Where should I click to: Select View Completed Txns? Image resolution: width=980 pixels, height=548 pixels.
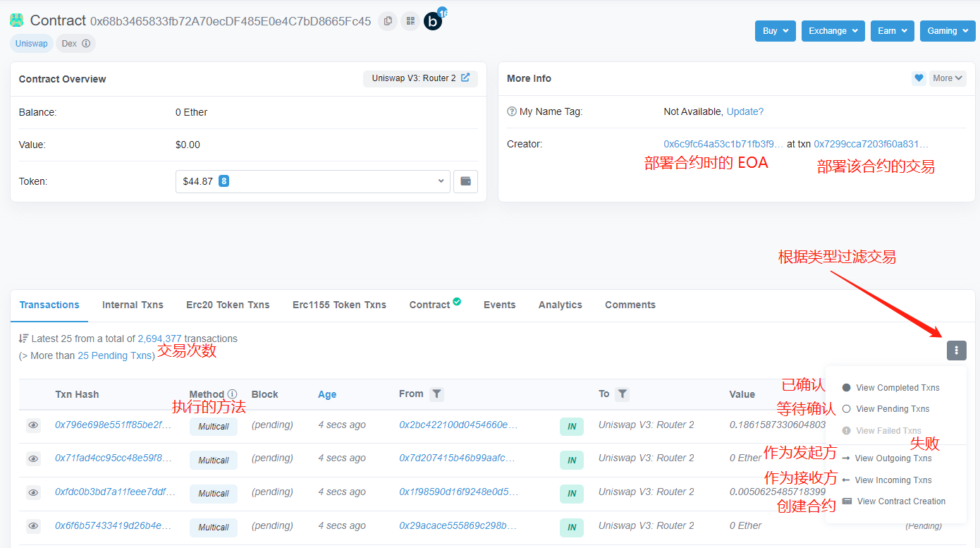point(891,388)
